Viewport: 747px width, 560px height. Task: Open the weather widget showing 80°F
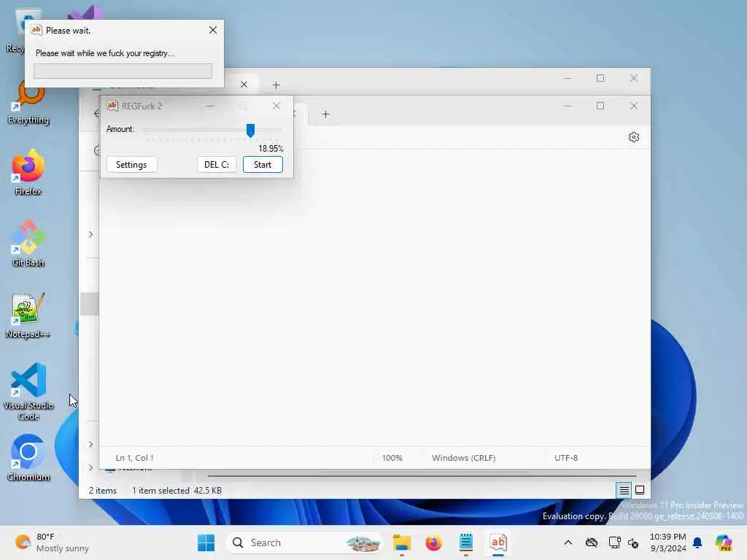pyautogui.click(x=52, y=542)
